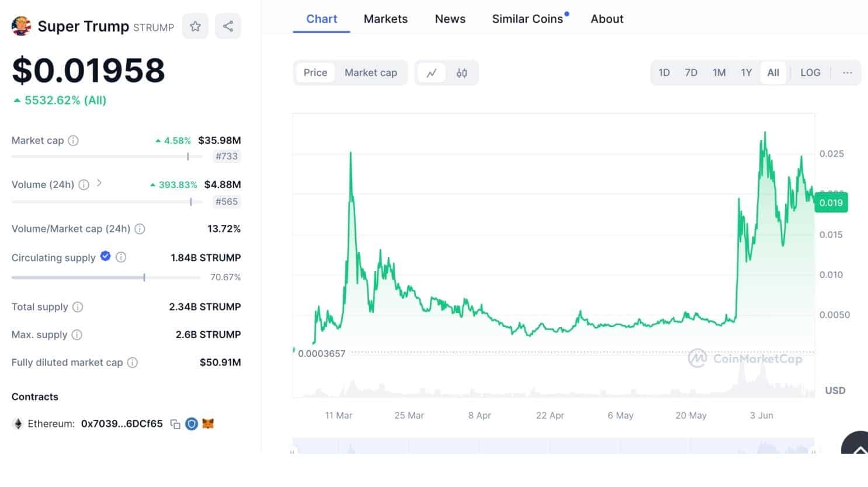The height and width of the screenshot is (487, 868).
Task: Click the Circulating supply progress bar
Action: (106, 277)
